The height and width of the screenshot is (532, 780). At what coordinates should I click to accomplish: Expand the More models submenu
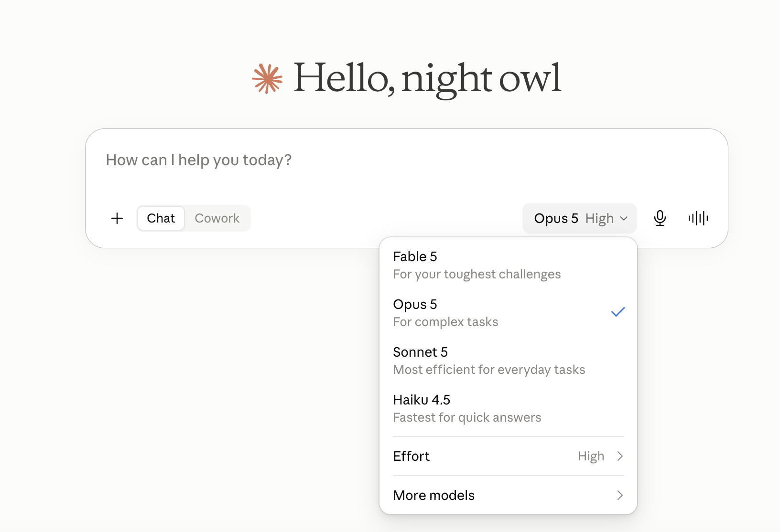click(508, 495)
